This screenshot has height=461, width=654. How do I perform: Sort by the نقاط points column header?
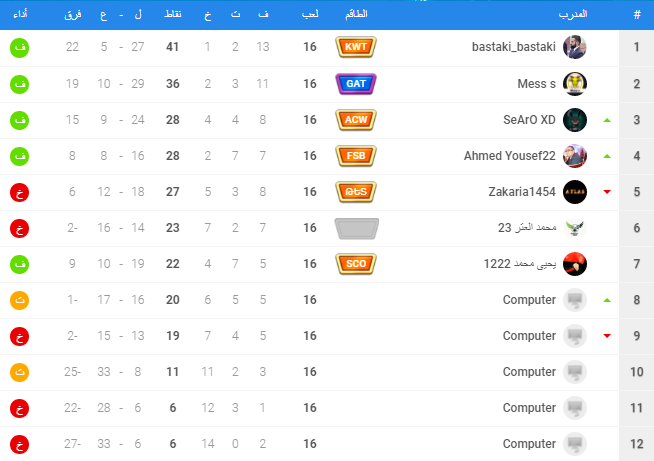[173, 14]
